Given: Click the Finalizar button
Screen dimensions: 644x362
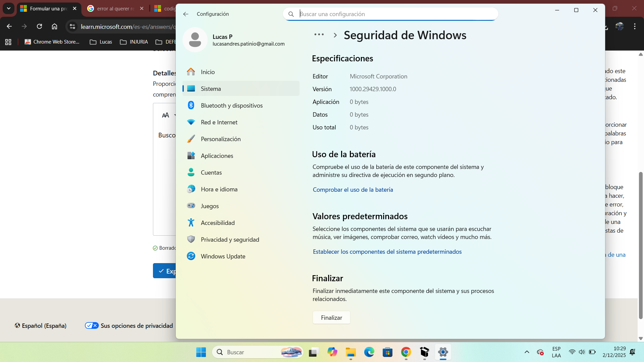Looking at the screenshot, I should 331,317.
